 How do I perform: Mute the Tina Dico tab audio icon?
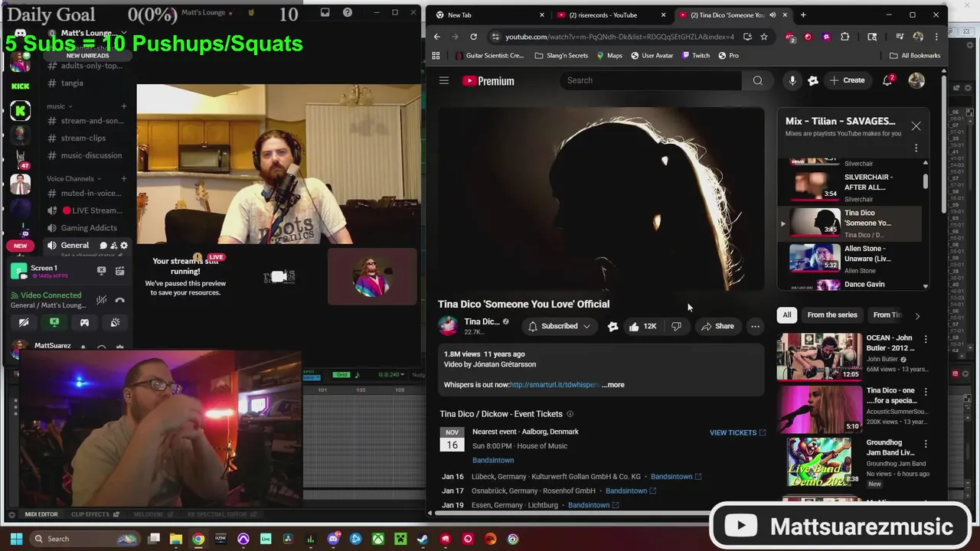point(773,15)
